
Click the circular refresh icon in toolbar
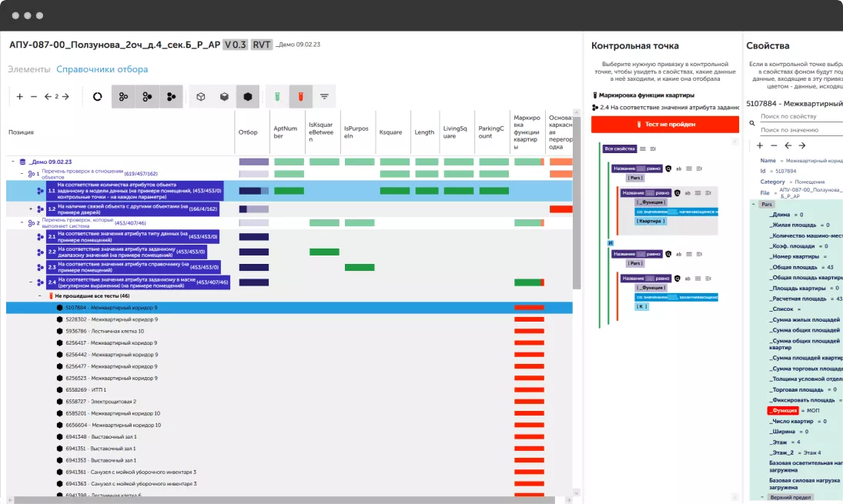point(98,97)
